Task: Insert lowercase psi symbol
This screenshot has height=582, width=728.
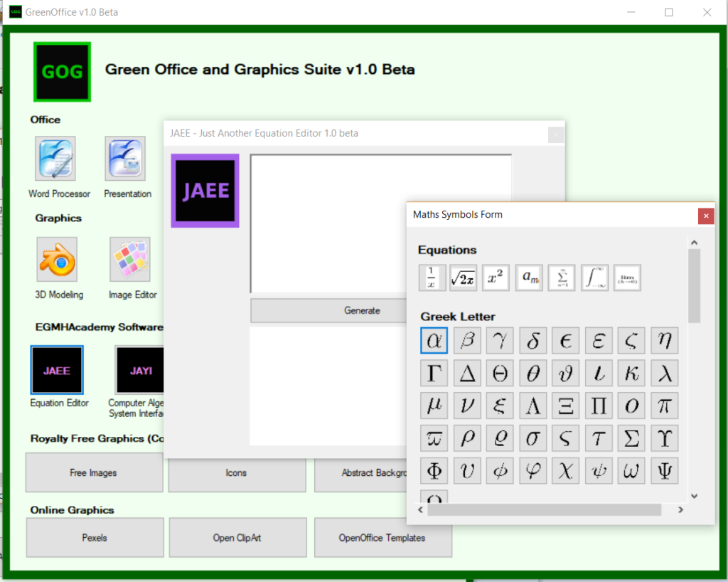Action: (599, 470)
